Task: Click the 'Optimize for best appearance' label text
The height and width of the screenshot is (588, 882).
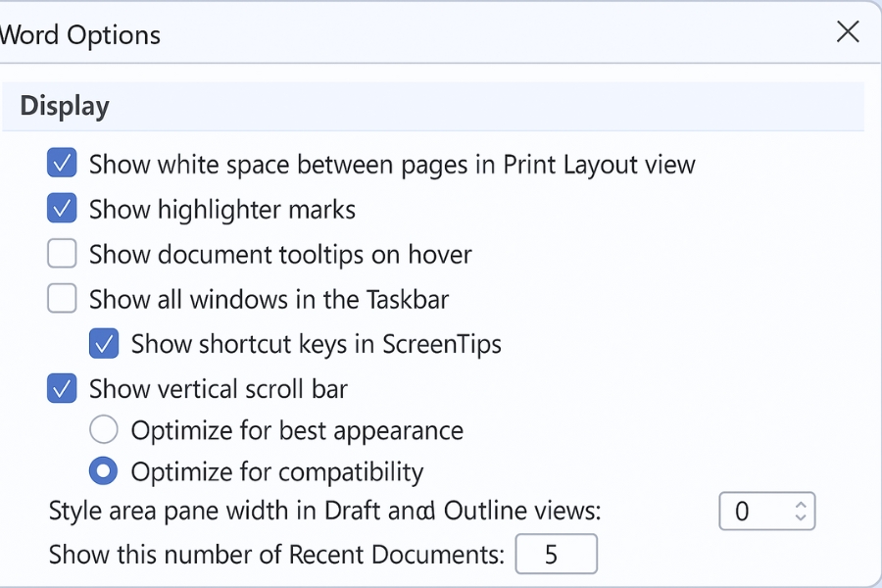Action: pos(297,430)
